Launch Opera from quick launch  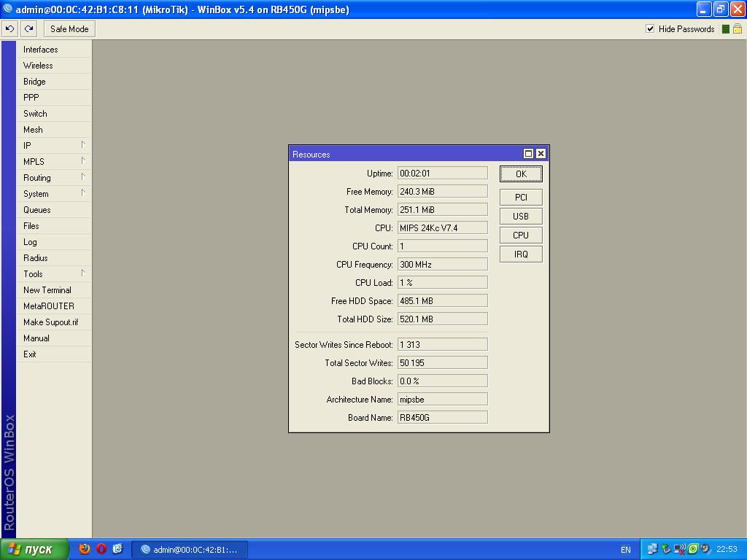tap(101, 549)
